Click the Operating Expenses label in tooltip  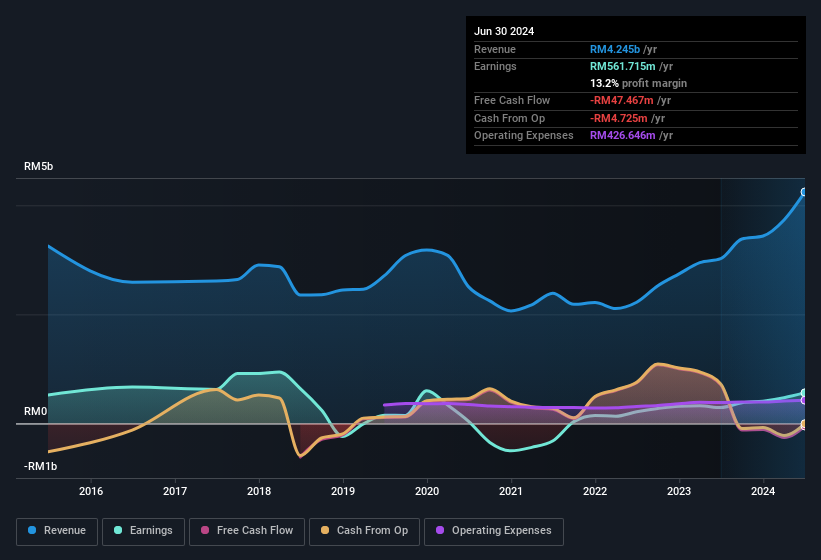[x=524, y=135]
